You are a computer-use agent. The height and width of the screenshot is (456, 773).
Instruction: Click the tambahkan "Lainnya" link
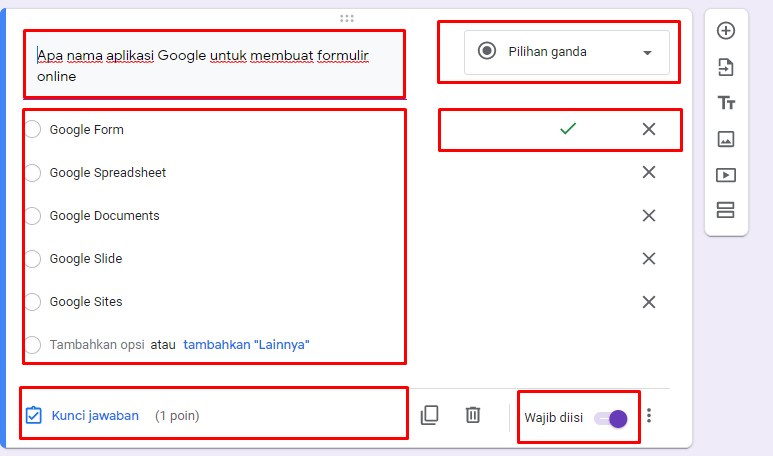click(x=246, y=345)
